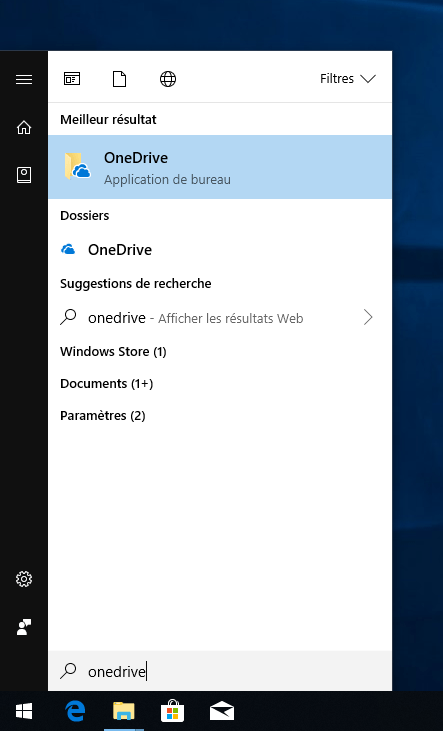Go to Cortana home icon
The image size is (443, 731).
[24, 127]
